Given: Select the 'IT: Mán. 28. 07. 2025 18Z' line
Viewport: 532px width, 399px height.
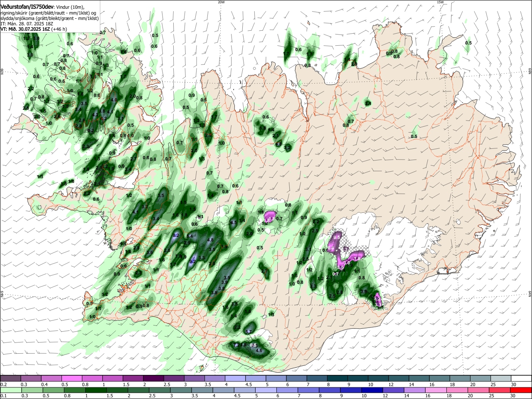Looking at the screenshot, I should (26, 24).
